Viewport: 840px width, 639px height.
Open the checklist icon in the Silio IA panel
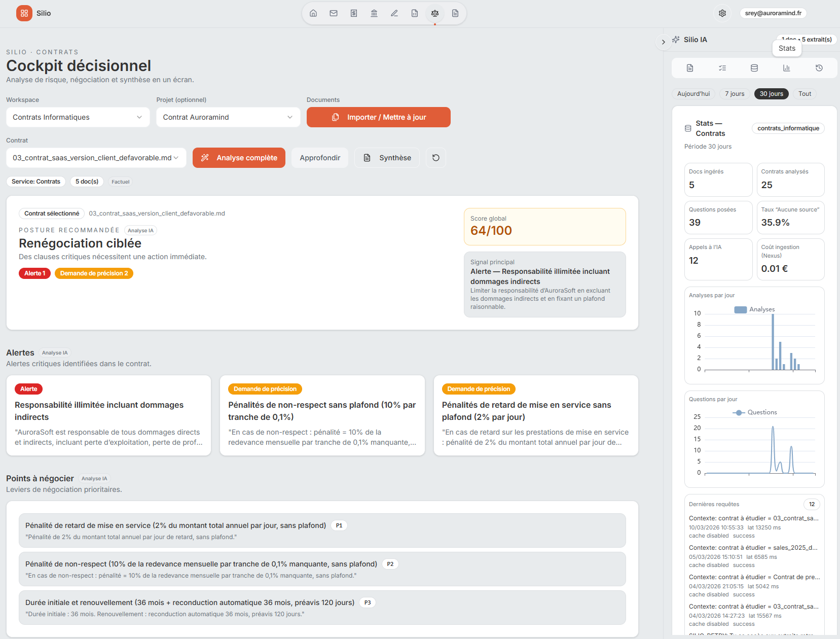[x=722, y=67]
